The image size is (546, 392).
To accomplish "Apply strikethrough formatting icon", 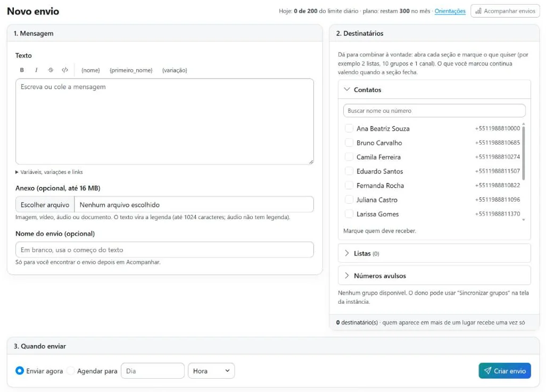I will click(51, 70).
